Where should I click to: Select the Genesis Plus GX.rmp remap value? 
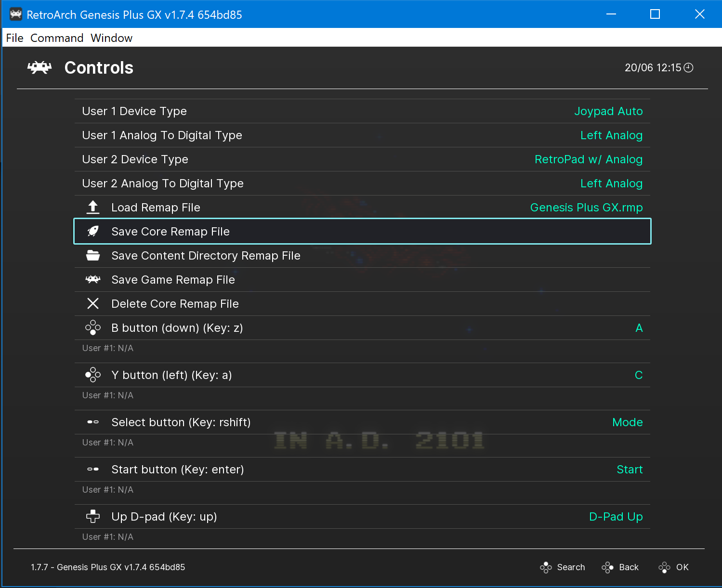click(586, 208)
